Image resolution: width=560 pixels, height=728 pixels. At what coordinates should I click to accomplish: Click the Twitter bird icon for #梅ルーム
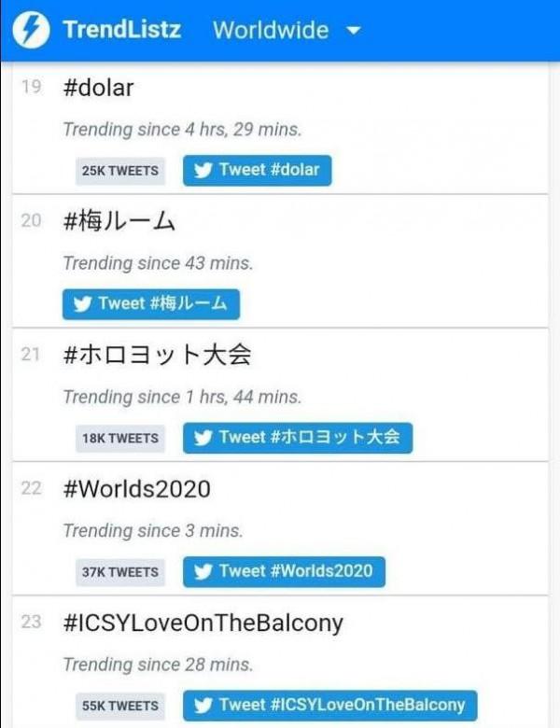(83, 304)
